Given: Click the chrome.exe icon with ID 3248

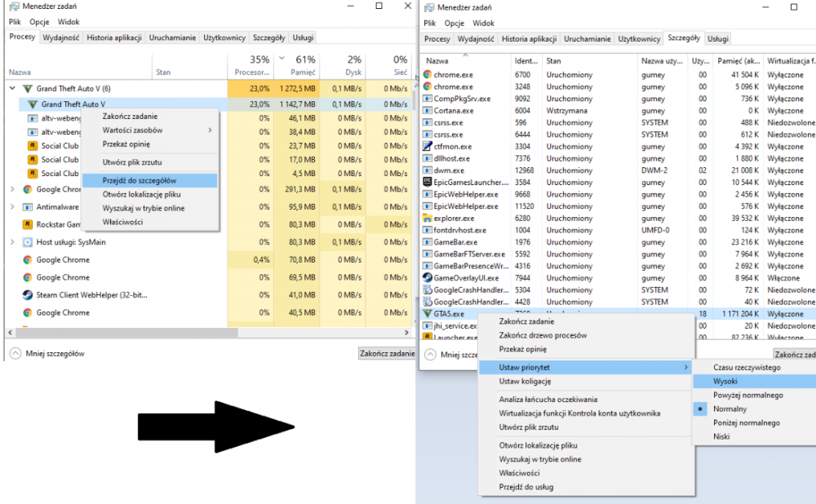Looking at the screenshot, I should tap(428, 86).
